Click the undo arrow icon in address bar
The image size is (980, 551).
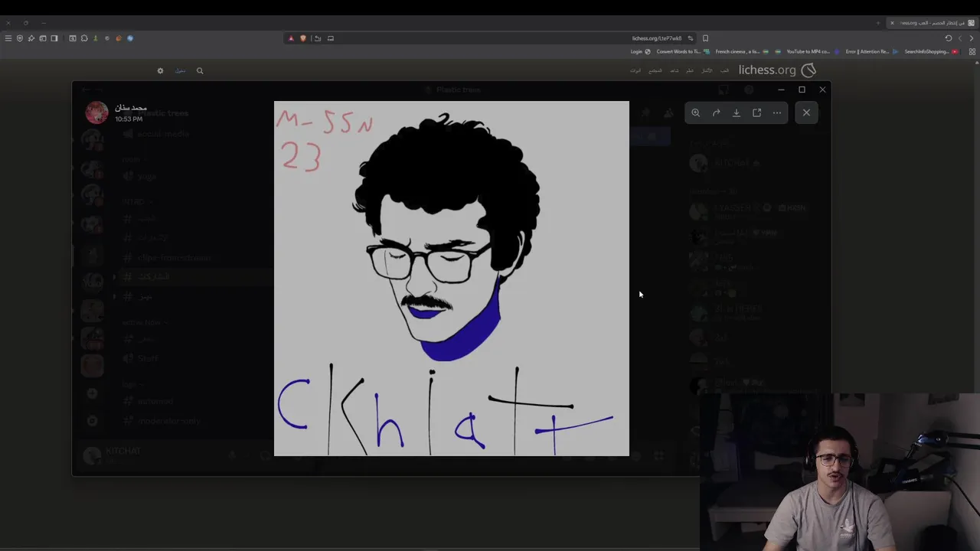(318, 38)
